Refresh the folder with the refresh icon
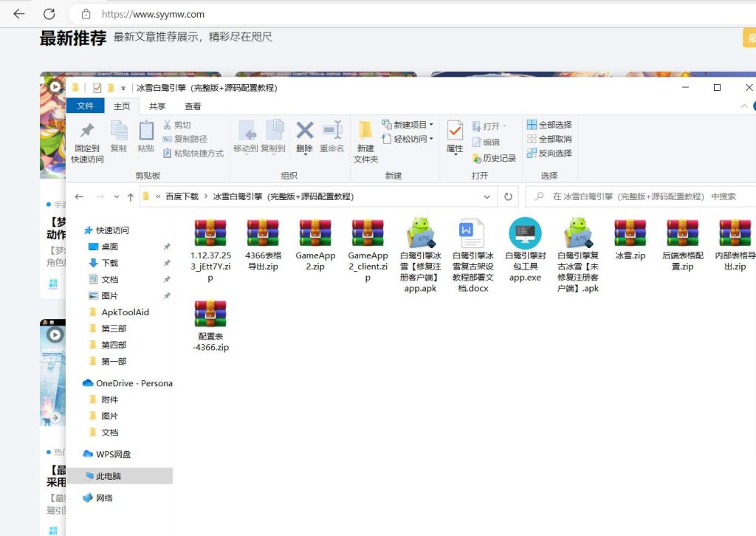The height and width of the screenshot is (536, 756). point(509,196)
